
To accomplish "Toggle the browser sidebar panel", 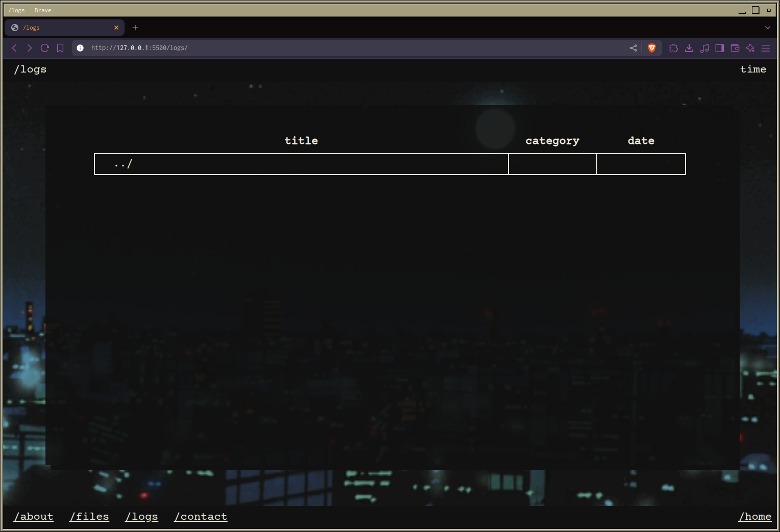I will point(720,48).
